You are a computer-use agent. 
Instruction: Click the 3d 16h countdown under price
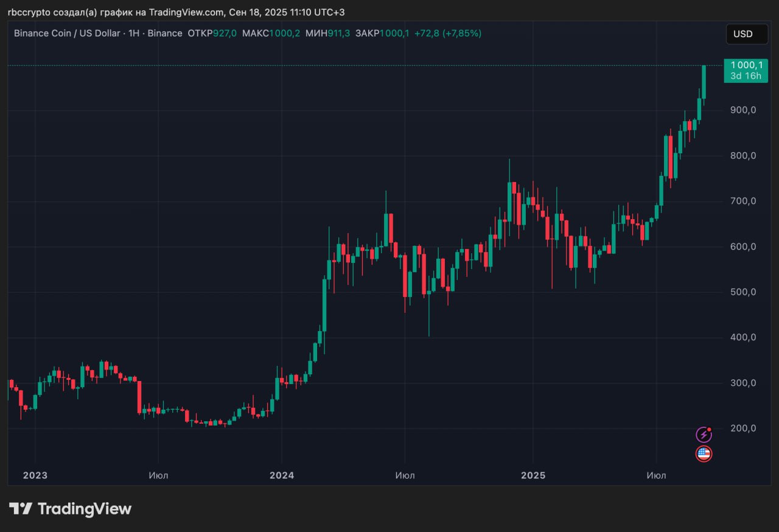(746, 76)
